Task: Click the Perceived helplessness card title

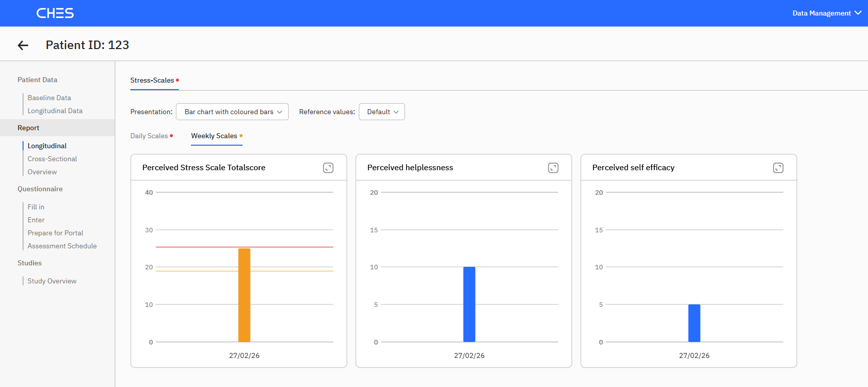Action: pyautogui.click(x=410, y=168)
